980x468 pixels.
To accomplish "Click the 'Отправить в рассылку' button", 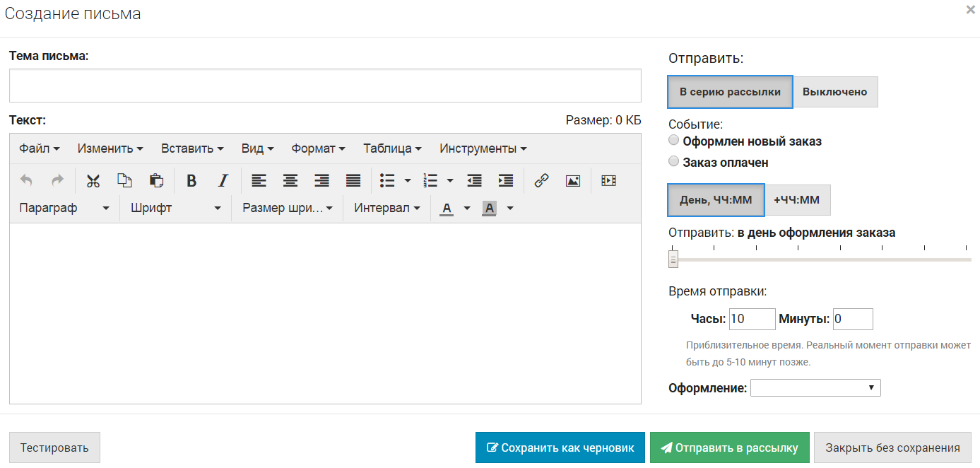I will [x=730, y=447].
